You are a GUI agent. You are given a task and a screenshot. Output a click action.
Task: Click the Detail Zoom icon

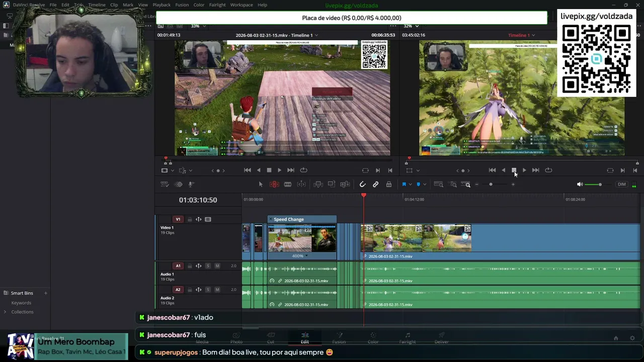pos(453,185)
